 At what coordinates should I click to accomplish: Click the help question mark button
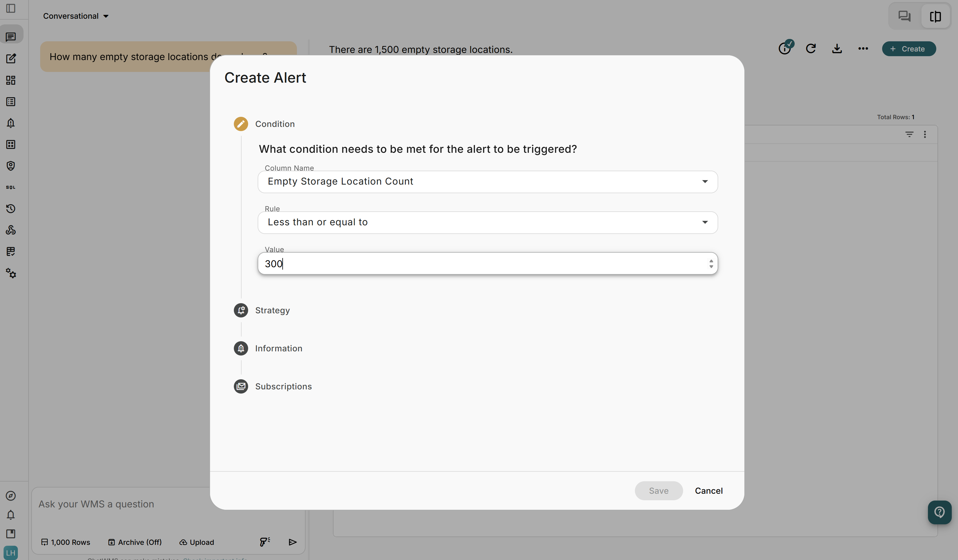point(939,512)
